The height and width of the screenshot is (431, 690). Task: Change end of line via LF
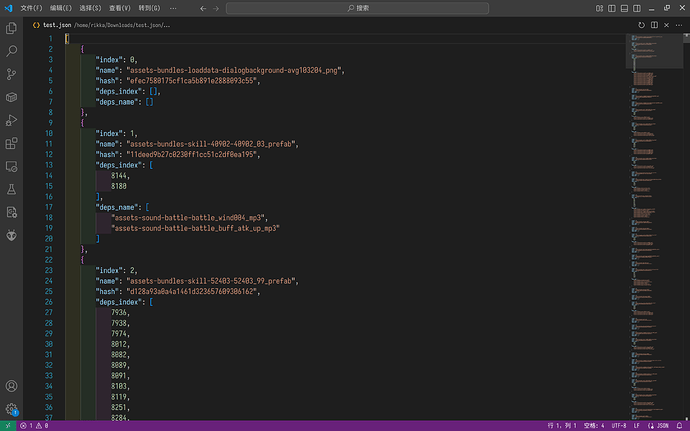(x=636, y=426)
